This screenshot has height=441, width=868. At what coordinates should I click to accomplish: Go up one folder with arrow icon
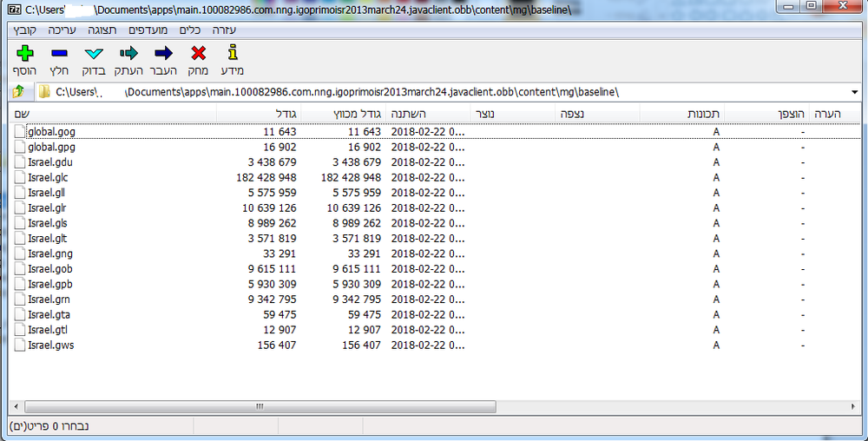pyautogui.click(x=18, y=91)
